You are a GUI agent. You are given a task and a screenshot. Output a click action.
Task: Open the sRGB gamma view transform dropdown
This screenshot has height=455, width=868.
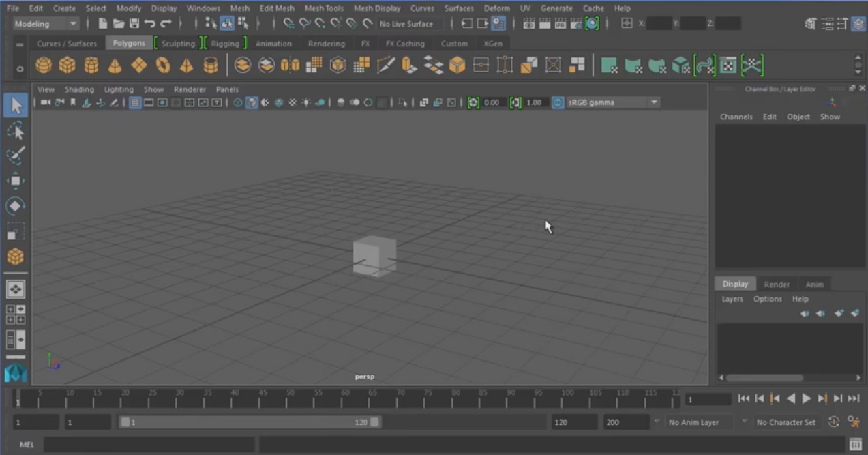[x=613, y=102]
